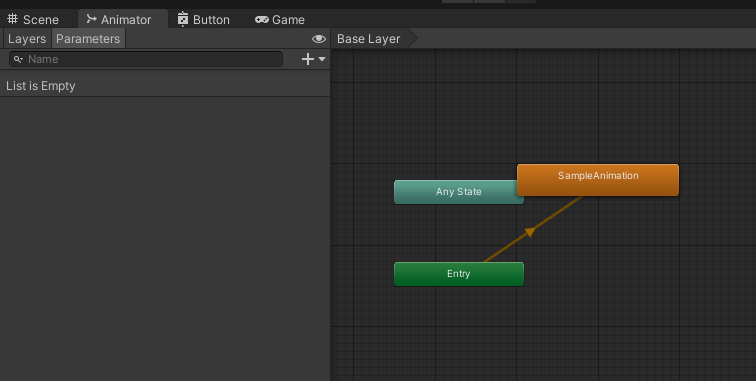The height and width of the screenshot is (381, 756).
Task: Click the Button tab icon
Action: (183, 19)
